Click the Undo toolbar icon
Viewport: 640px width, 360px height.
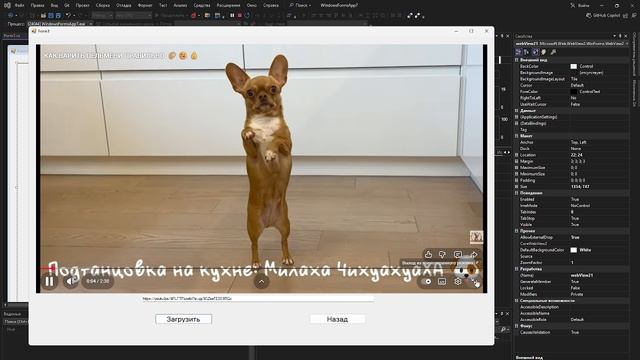pos(69,16)
